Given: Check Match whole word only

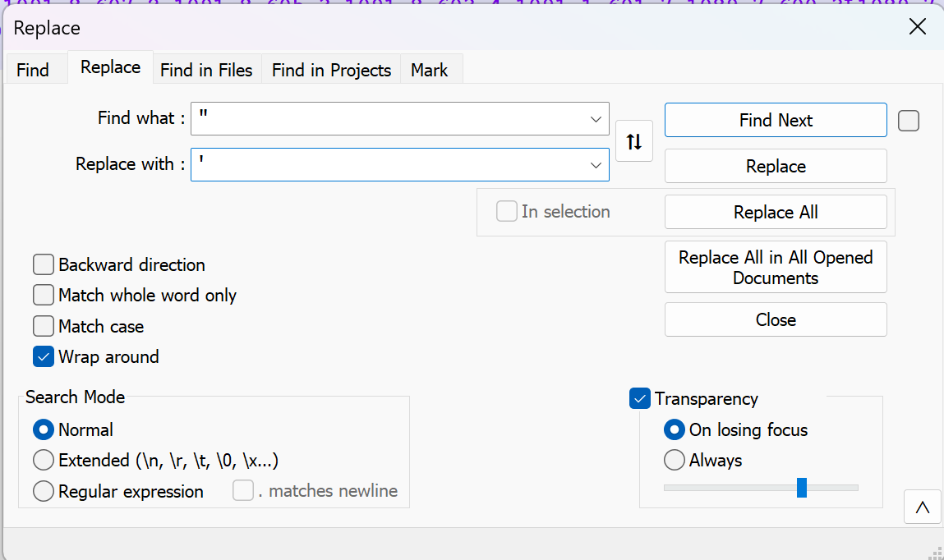Looking at the screenshot, I should point(43,295).
